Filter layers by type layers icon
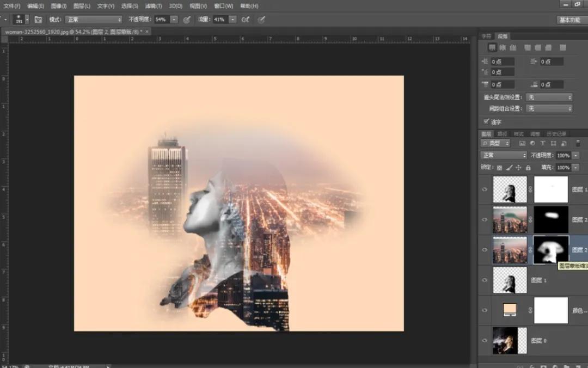Screen dimensions: 588x368 [x=543, y=143]
